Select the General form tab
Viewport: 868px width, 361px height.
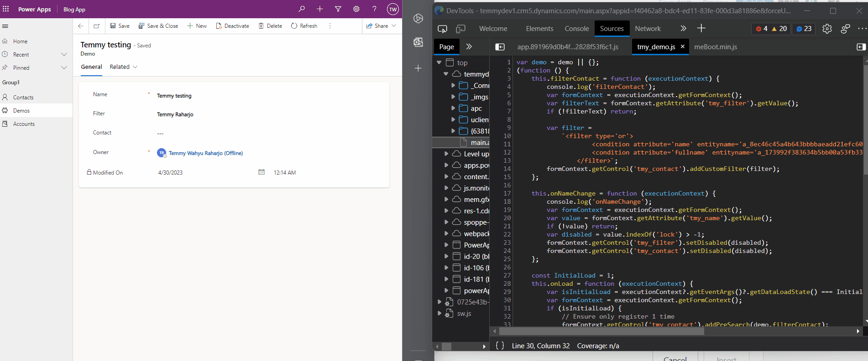coord(91,67)
